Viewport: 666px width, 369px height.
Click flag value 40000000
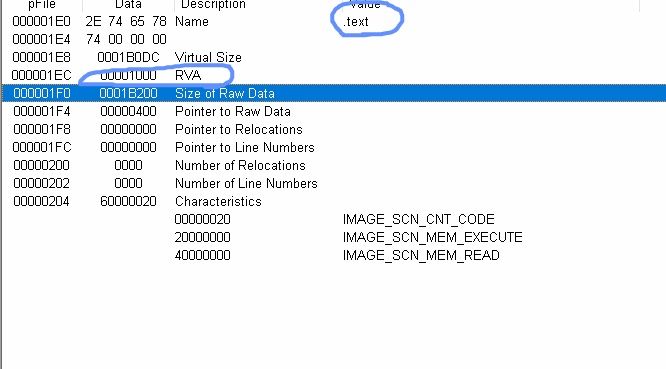pyautogui.click(x=203, y=255)
